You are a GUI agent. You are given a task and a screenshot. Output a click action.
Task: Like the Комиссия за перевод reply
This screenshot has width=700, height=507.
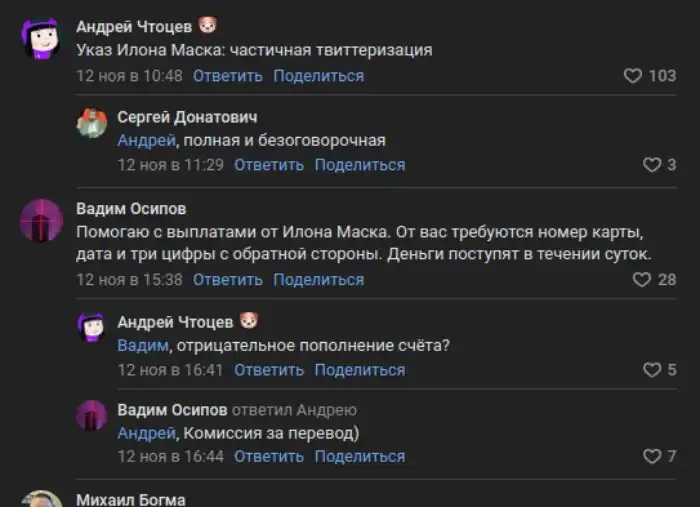(x=651, y=456)
